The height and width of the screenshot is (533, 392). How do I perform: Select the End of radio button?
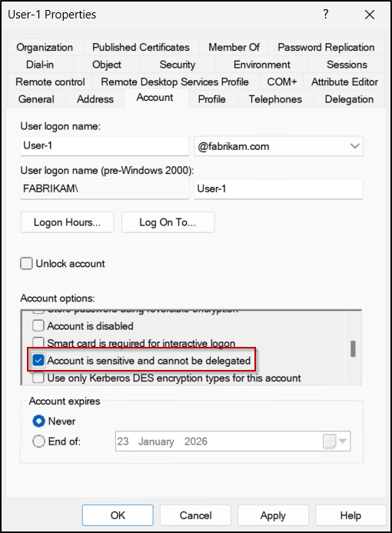38,441
